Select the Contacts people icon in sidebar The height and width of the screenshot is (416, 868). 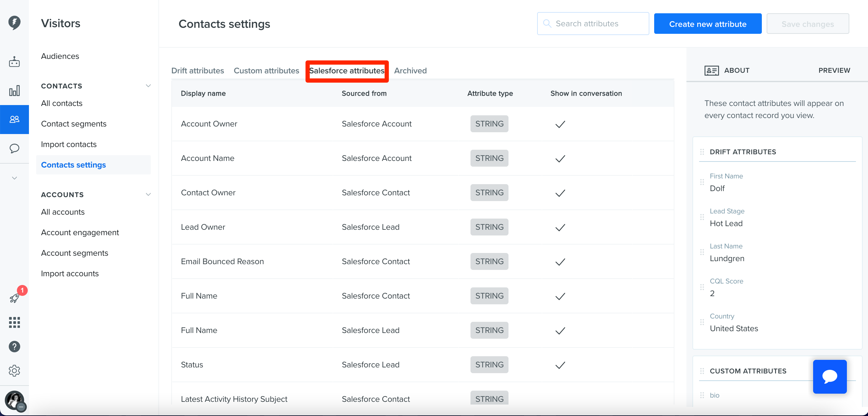(14, 120)
